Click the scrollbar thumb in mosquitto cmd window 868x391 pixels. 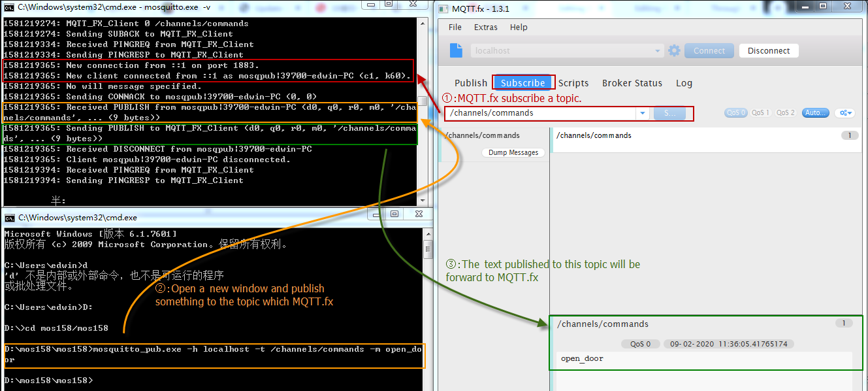click(423, 101)
